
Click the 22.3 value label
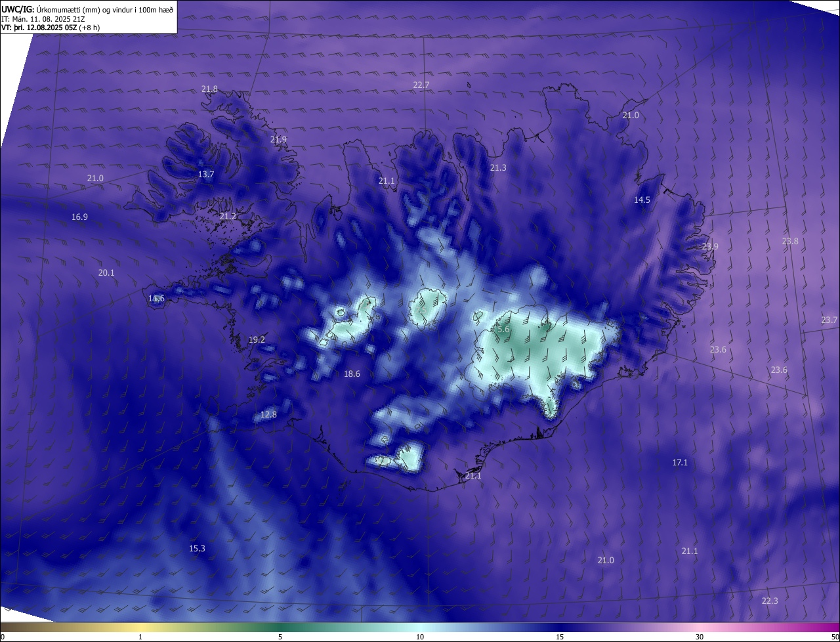pyautogui.click(x=770, y=601)
